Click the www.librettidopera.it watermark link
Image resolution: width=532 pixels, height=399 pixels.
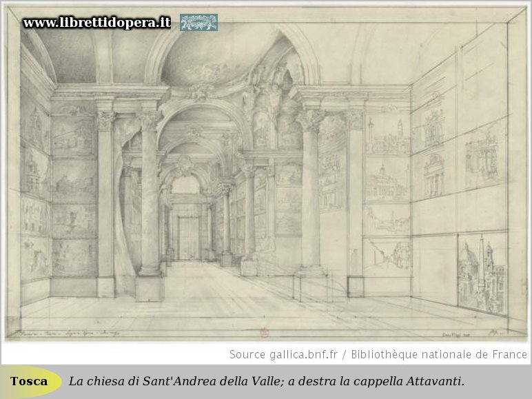96,23
